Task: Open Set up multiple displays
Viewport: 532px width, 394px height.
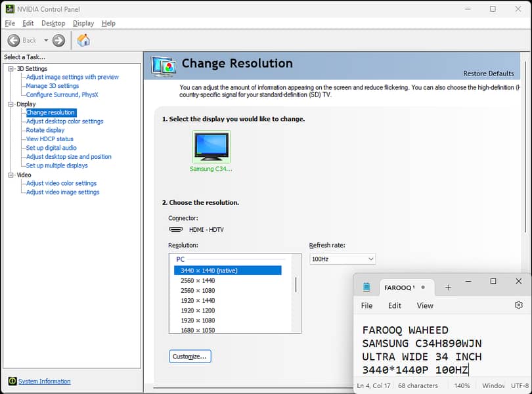Action: point(56,165)
